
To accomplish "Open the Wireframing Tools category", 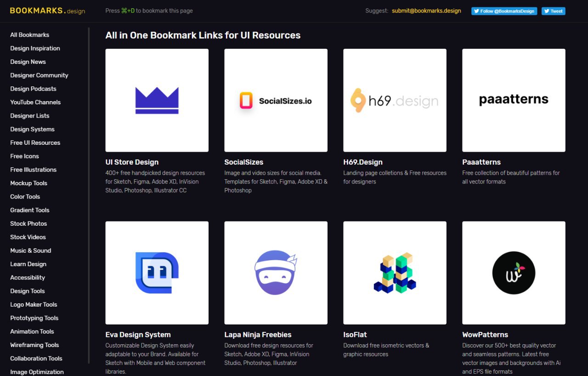I will tap(34, 345).
